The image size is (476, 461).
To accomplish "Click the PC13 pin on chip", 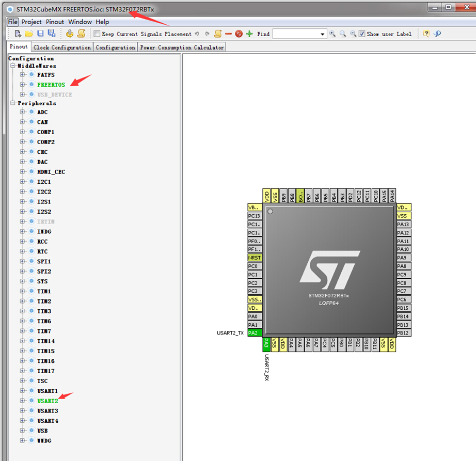I will [255, 216].
